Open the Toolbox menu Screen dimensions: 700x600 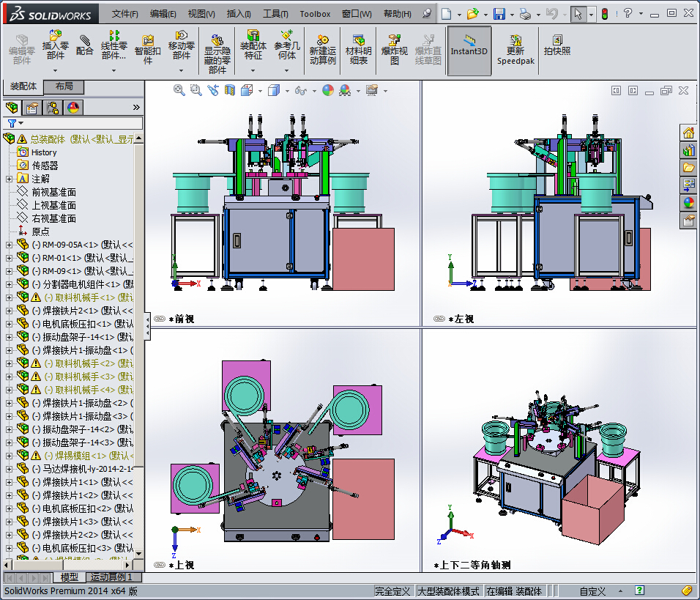pyautogui.click(x=315, y=14)
